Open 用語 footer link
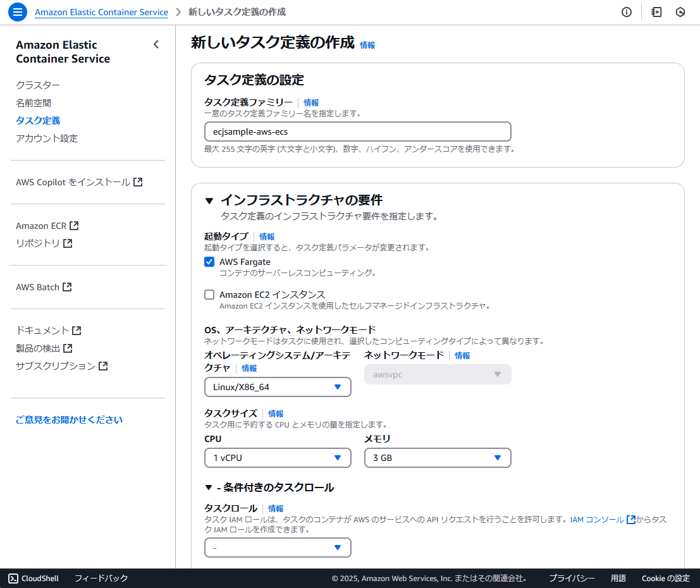The image size is (700, 588). [618, 578]
